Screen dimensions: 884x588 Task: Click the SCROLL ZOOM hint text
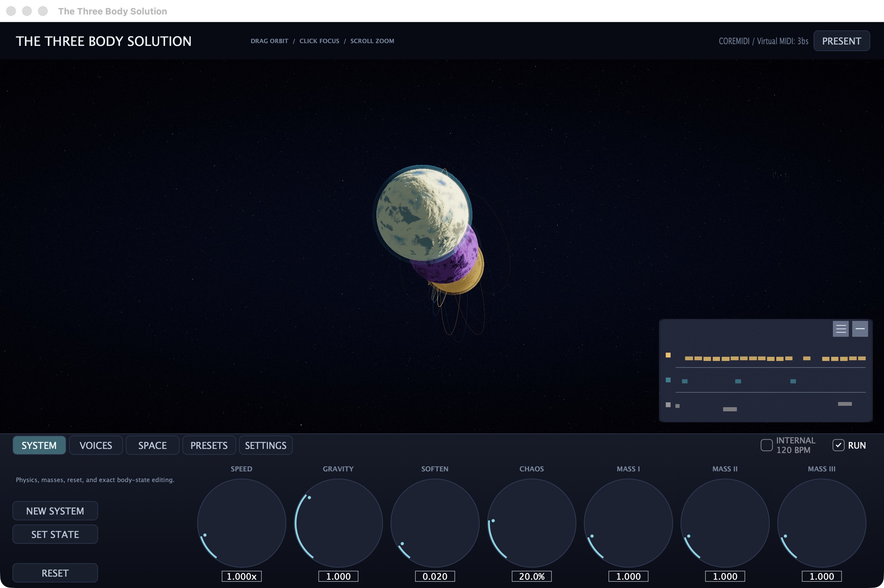point(372,41)
